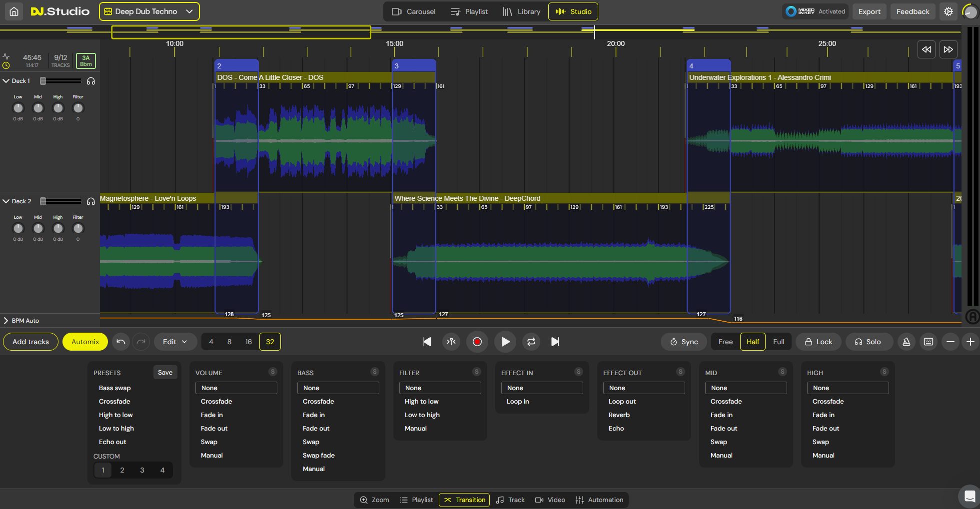This screenshot has width=980, height=509.
Task: Click the metronome icon
Action: point(906,342)
